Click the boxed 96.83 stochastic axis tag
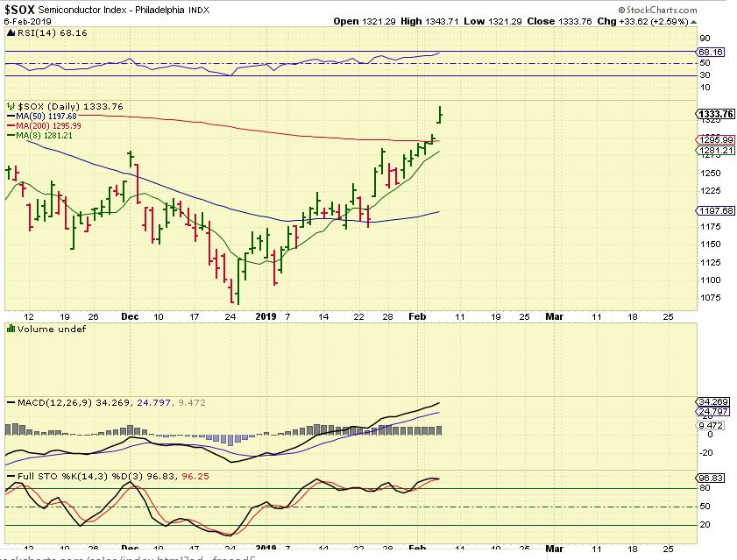 coord(710,478)
